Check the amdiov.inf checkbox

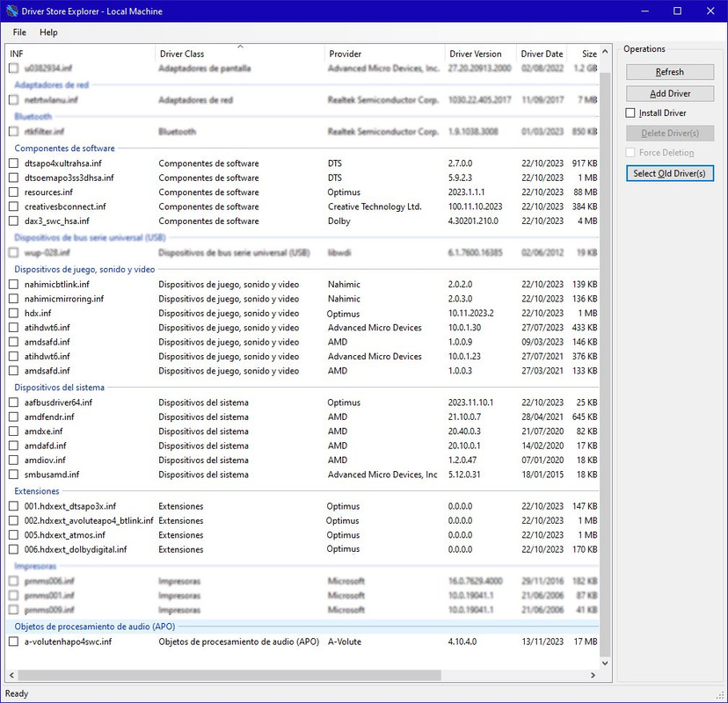(13, 460)
